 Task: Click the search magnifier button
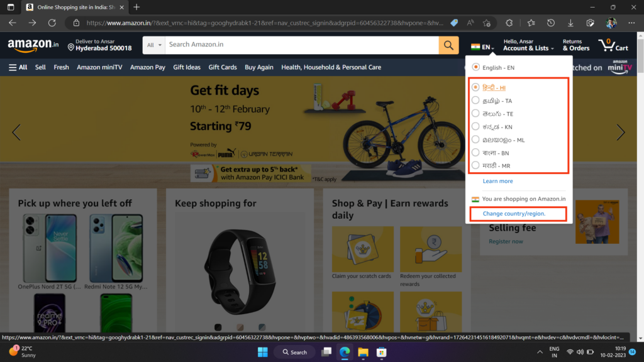click(x=448, y=45)
